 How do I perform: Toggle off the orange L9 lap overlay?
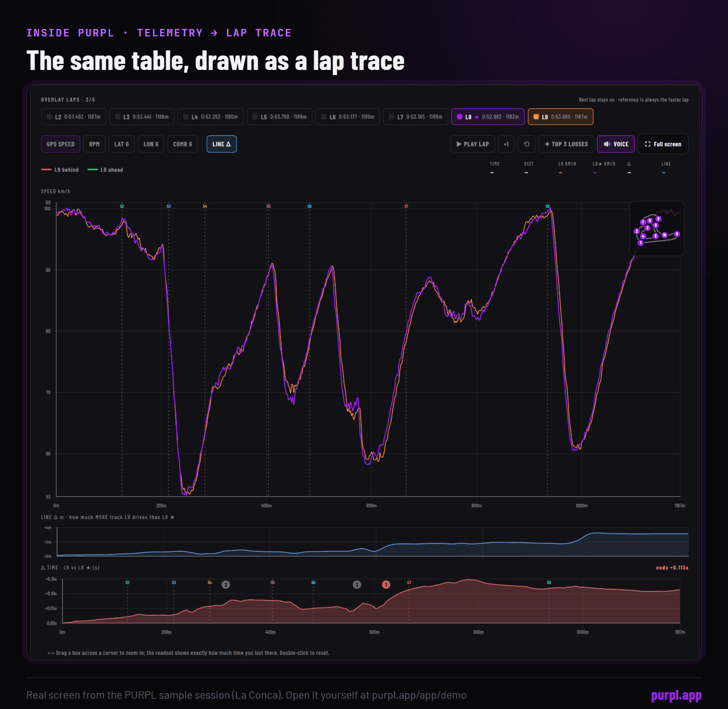(560, 117)
